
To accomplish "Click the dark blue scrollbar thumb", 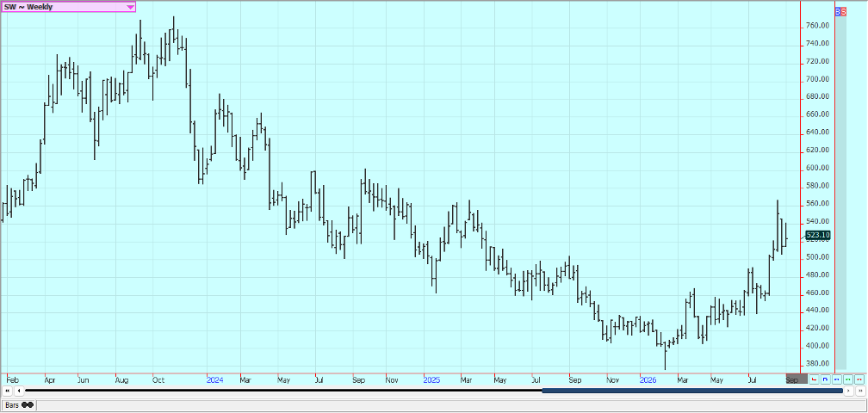I will (692, 391).
